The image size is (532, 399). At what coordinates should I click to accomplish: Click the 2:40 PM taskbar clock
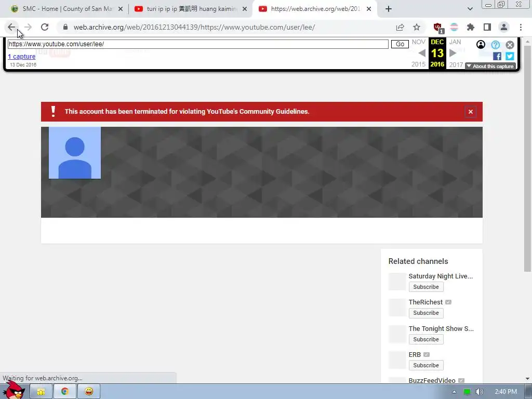(506, 392)
